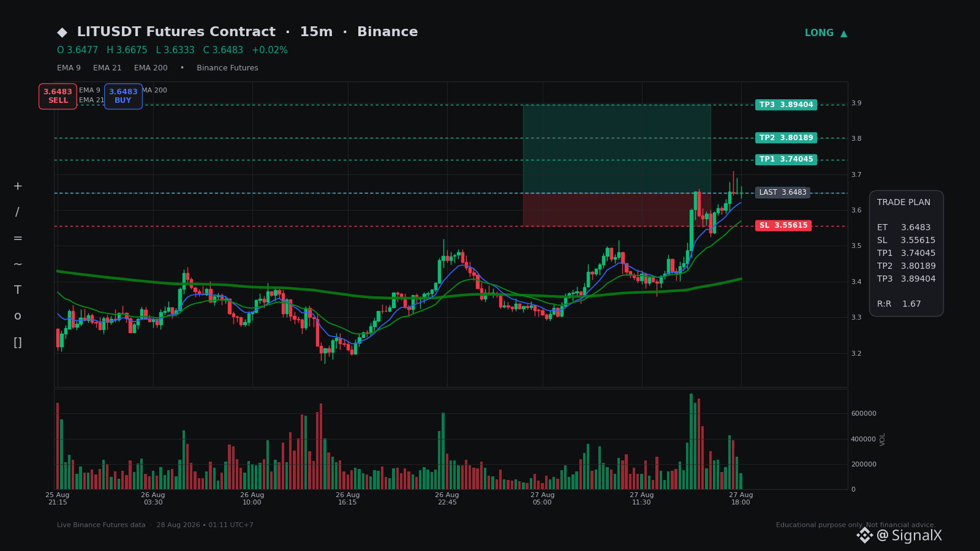The image size is (980, 551).
Task: Hit the blue 3.6483 BUY button
Action: tap(123, 96)
